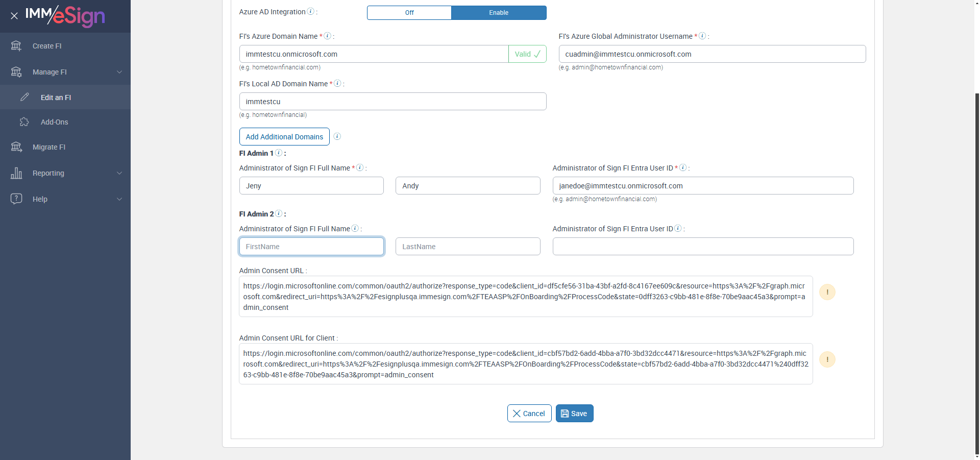
Task: Expand the Manage FI menu chevron
Action: pyautogui.click(x=119, y=72)
